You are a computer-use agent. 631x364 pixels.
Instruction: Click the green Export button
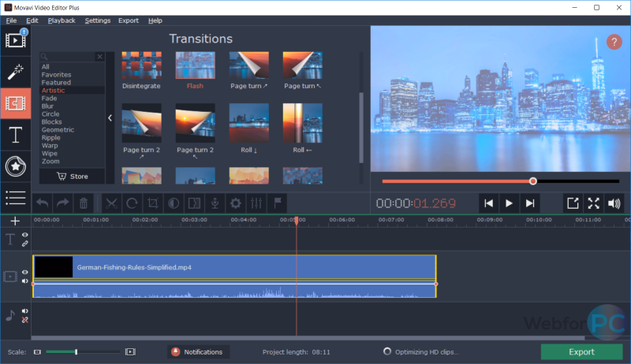581,351
